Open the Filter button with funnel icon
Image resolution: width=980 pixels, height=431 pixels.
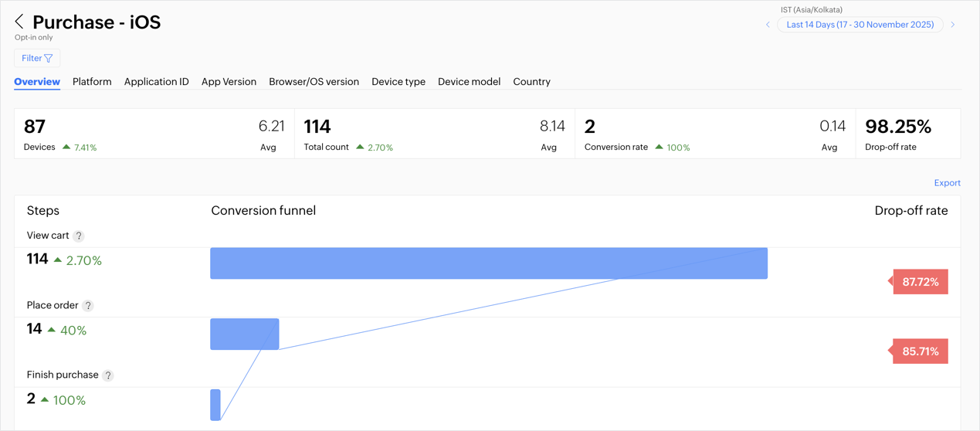pyautogui.click(x=37, y=58)
